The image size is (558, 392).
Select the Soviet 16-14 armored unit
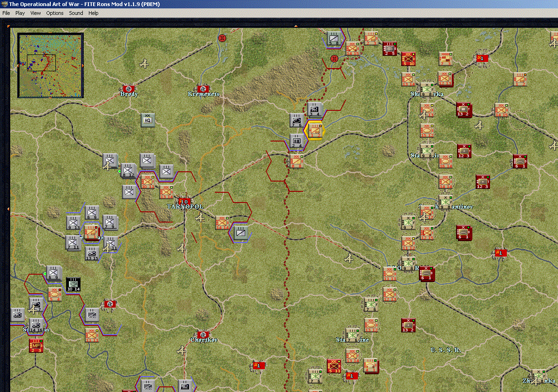pos(445,161)
